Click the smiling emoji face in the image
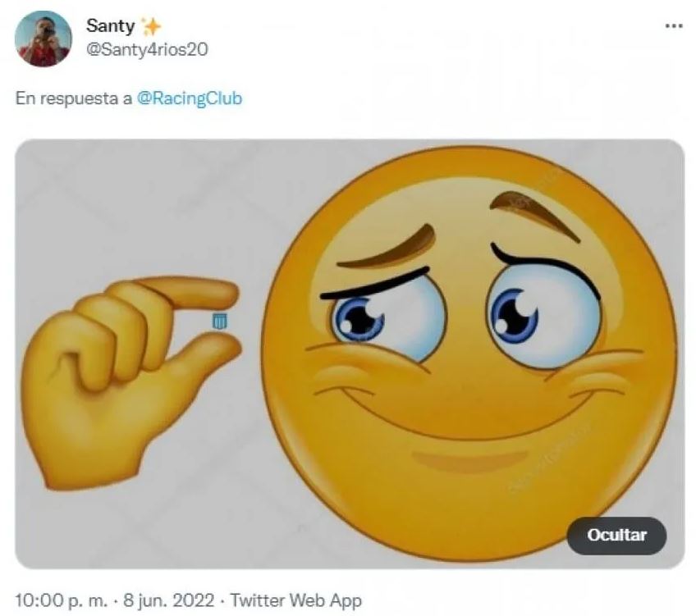The height and width of the screenshot is (616, 696). pos(469,353)
